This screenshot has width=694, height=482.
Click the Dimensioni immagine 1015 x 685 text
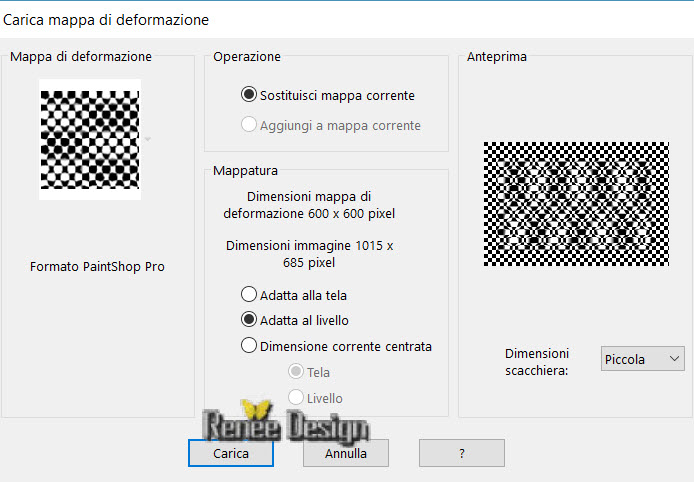click(x=309, y=254)
